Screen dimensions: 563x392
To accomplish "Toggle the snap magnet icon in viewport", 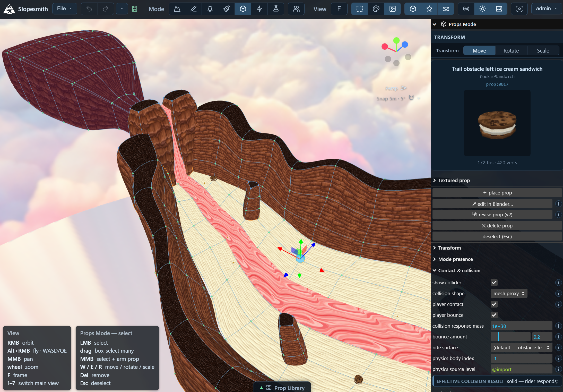I will (x=411, y=98).
